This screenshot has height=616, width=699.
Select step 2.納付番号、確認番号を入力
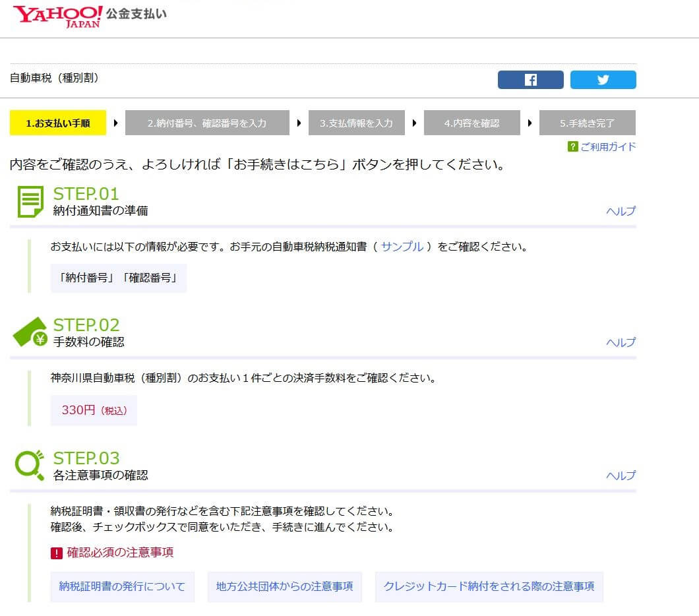point(207,123)
